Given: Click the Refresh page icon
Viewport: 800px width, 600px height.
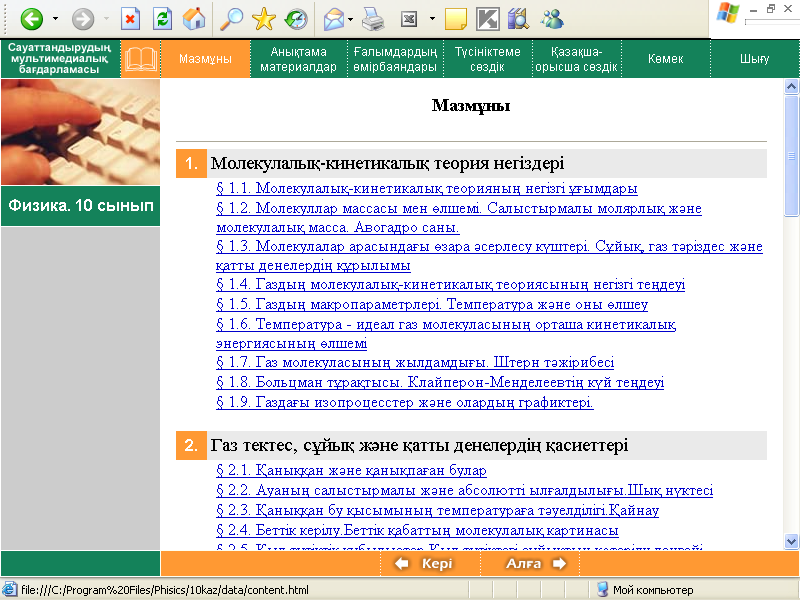Looking at the screenshot, I should pos(163,18).
